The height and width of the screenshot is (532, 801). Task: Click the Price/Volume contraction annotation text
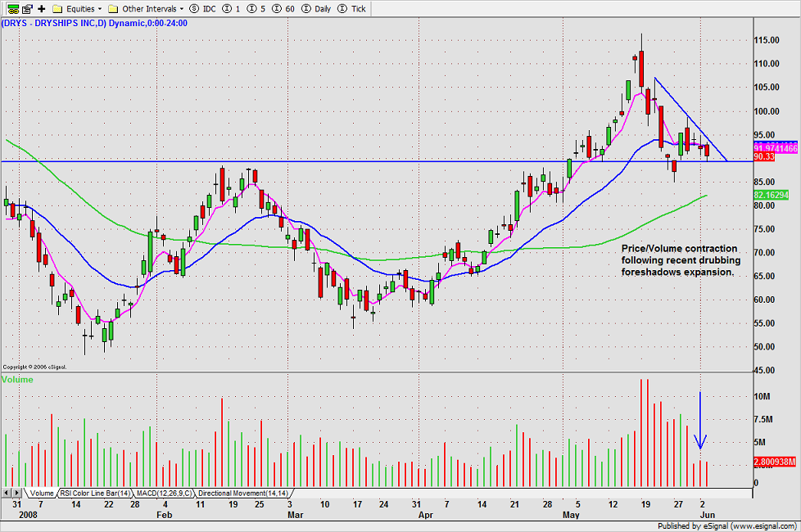[x=681, y=260]
